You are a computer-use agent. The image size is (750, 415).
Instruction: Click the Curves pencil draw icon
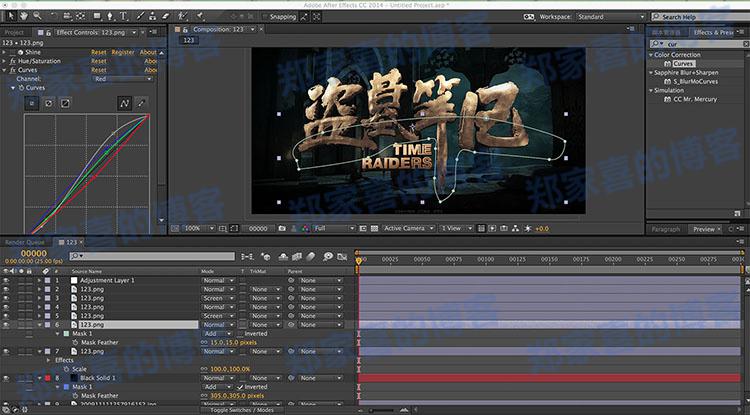click(141, 103)
